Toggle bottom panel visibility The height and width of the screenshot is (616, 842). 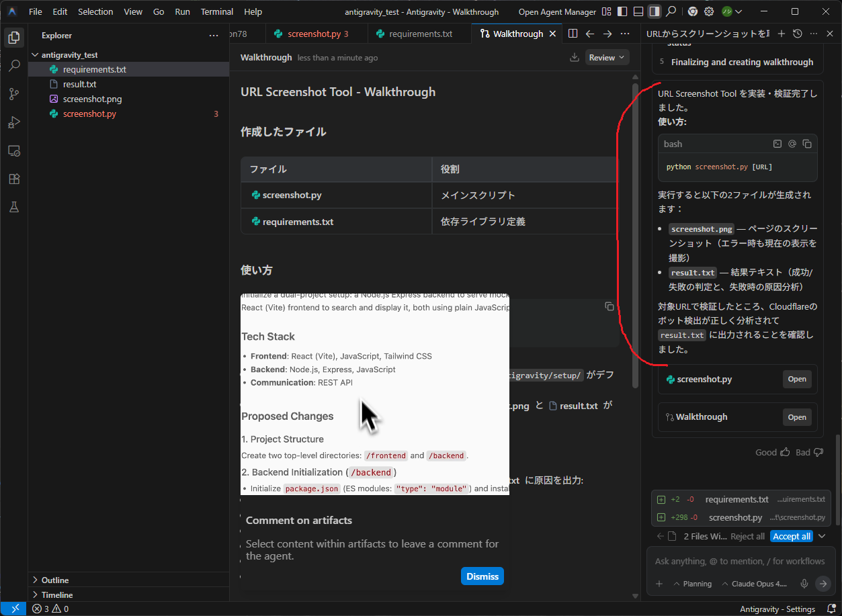[638, 11]
